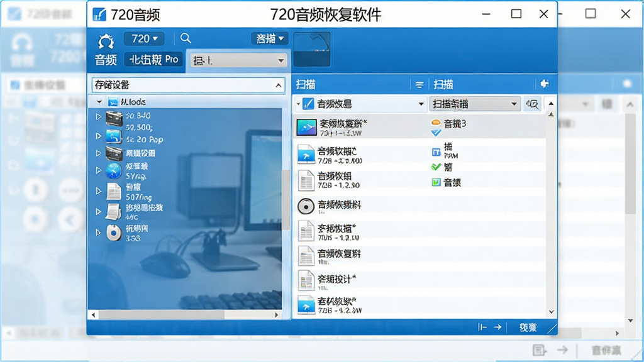Click the blue arrow file icon second row
This screenshot has height=362, width=644.
pyautogui.click(x=306, y=155)
